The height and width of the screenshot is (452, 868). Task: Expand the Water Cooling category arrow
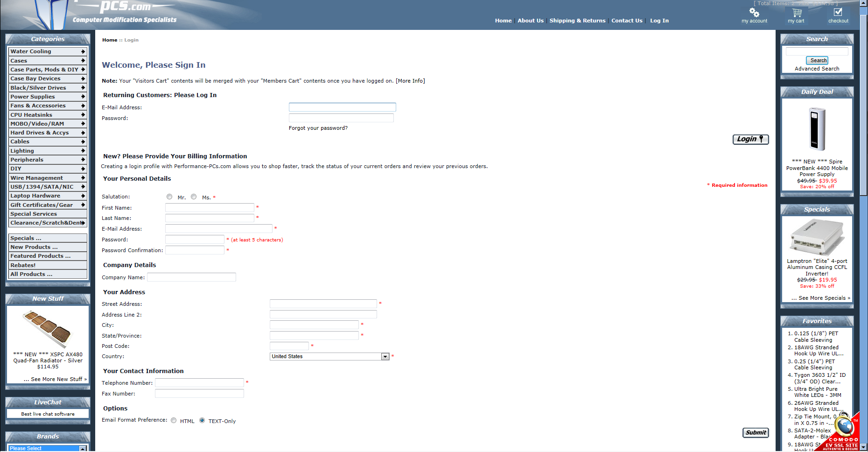pos(83,51)
